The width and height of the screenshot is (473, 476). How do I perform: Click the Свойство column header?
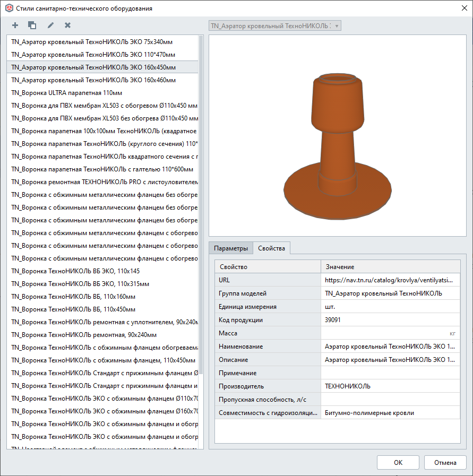click(268, 267)
